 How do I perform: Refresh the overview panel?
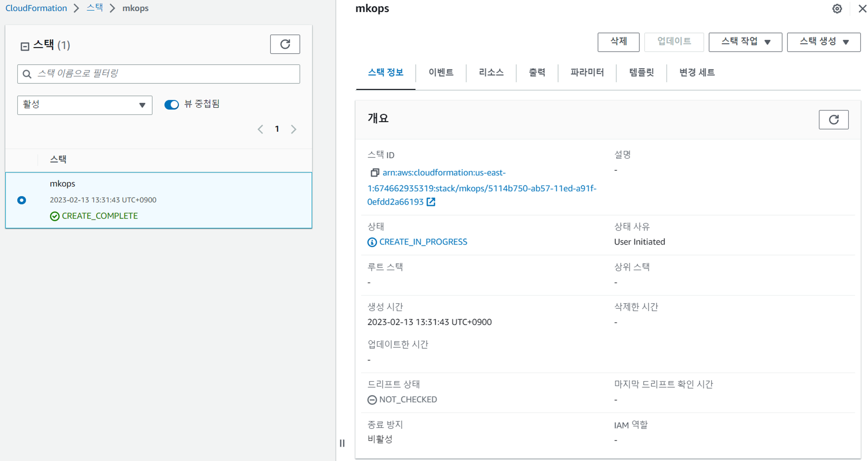tap(833, 120)
